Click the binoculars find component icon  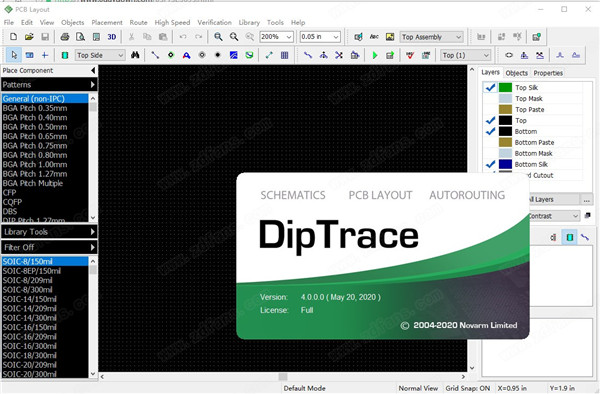pos(135,55)
